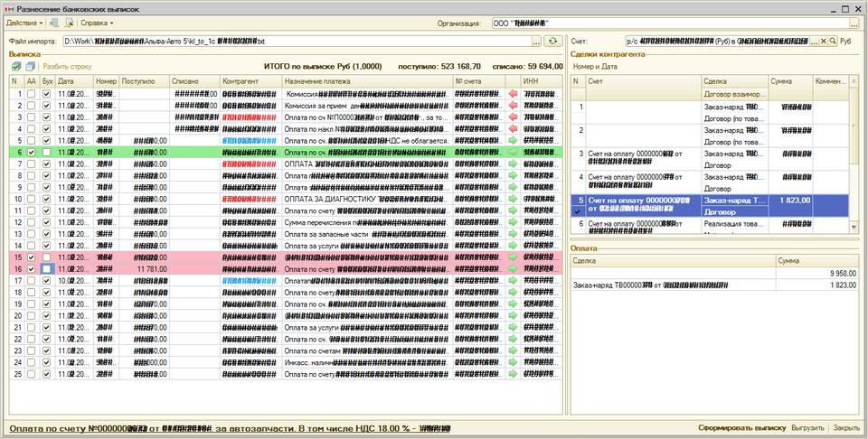Viewport: 868px width, 439px height.
Task: Open the Справка menu
Action: [x=97, y=23]
